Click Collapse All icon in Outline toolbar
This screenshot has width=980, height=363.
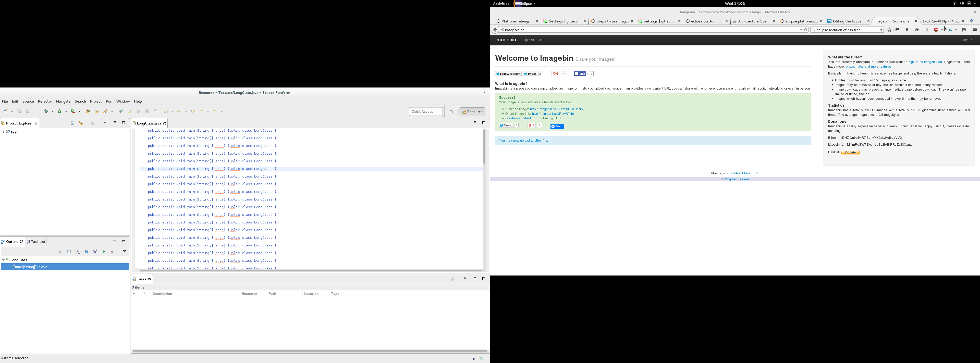[x=69, y=252]
